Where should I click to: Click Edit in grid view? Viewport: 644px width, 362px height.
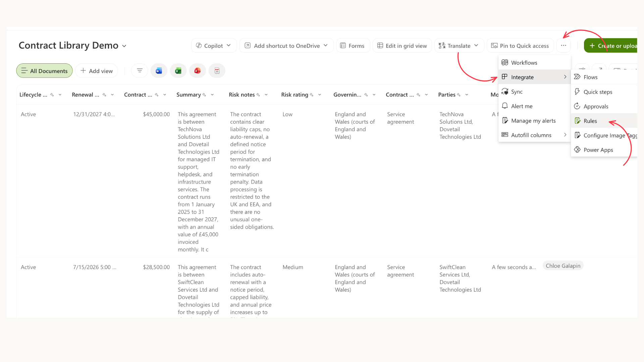click(x=402, y=46)
